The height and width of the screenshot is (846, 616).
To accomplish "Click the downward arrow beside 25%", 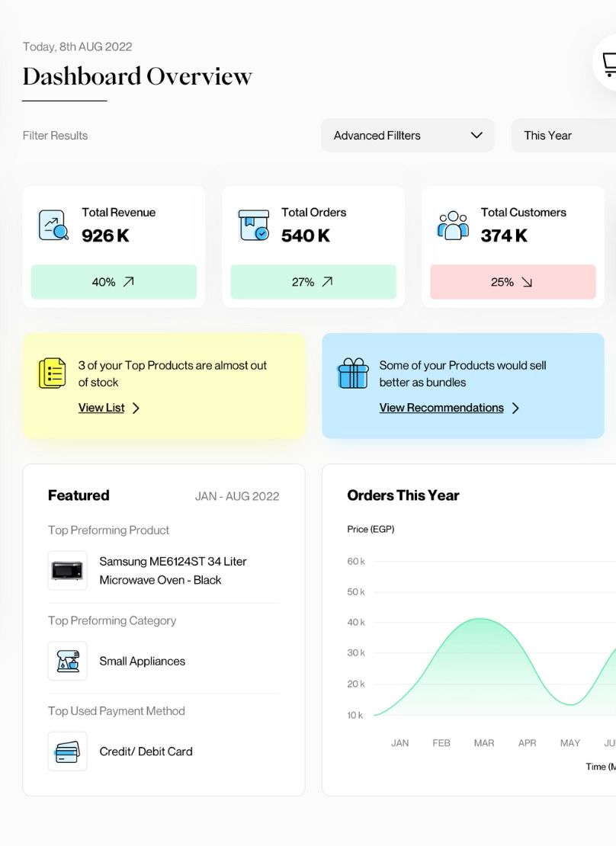I will (x=527, y=282).
